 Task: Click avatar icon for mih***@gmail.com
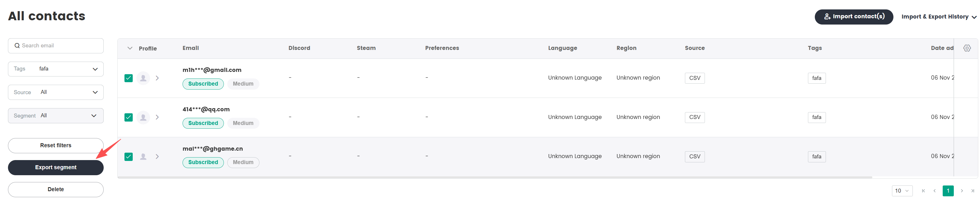point(143,78)
